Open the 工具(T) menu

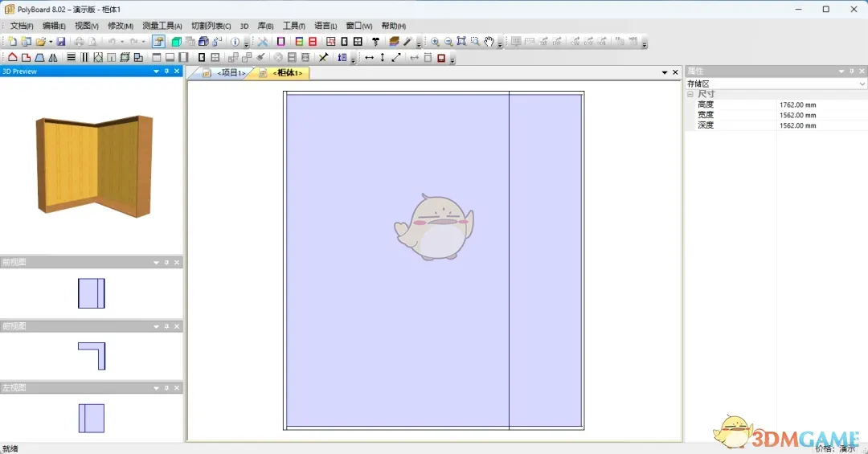click(x=294, y=26)
